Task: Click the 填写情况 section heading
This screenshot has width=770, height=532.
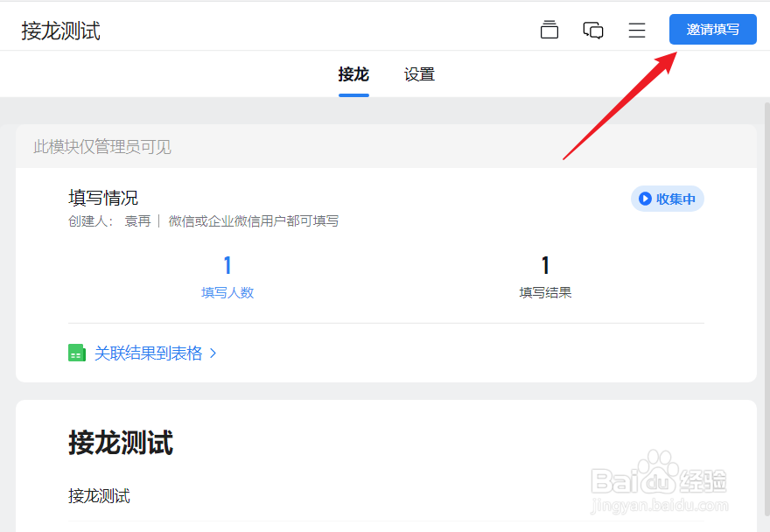Action: tap(100, 197)
